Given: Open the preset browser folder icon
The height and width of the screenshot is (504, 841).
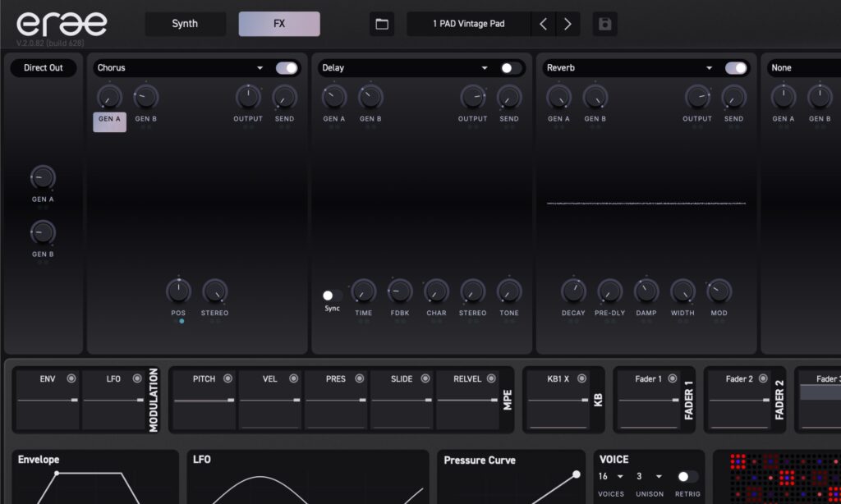Looking at the screenshot, I should pos(382,24).
